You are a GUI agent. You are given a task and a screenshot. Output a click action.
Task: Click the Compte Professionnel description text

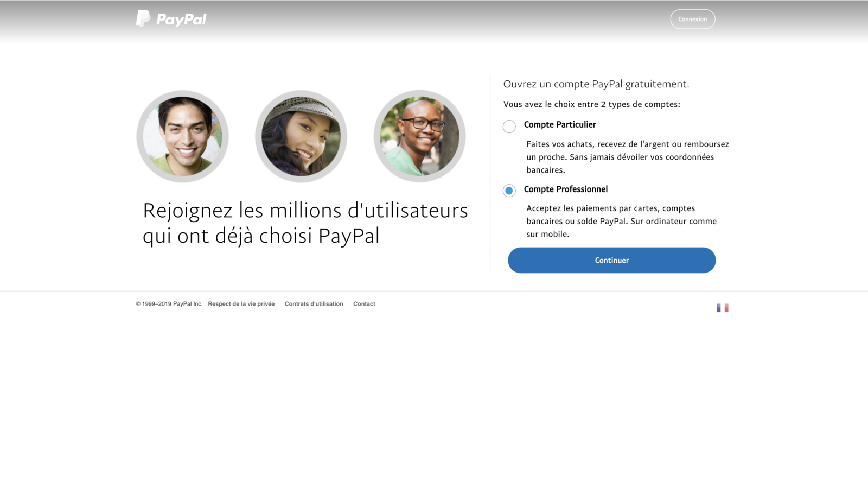point(622,221)
